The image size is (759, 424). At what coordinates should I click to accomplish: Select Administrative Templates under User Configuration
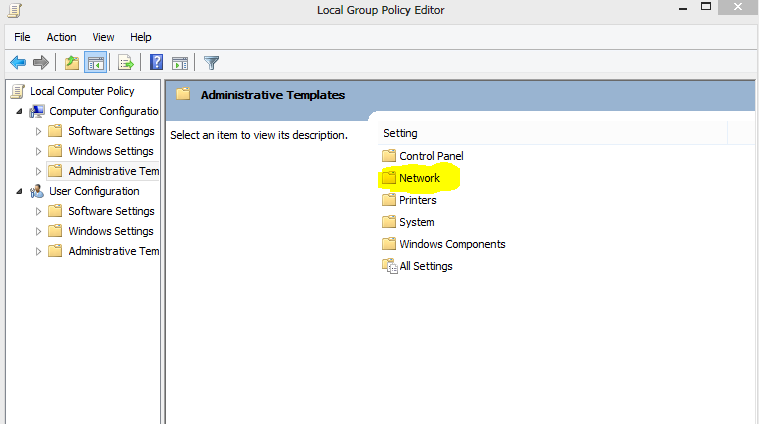(113, 251)
